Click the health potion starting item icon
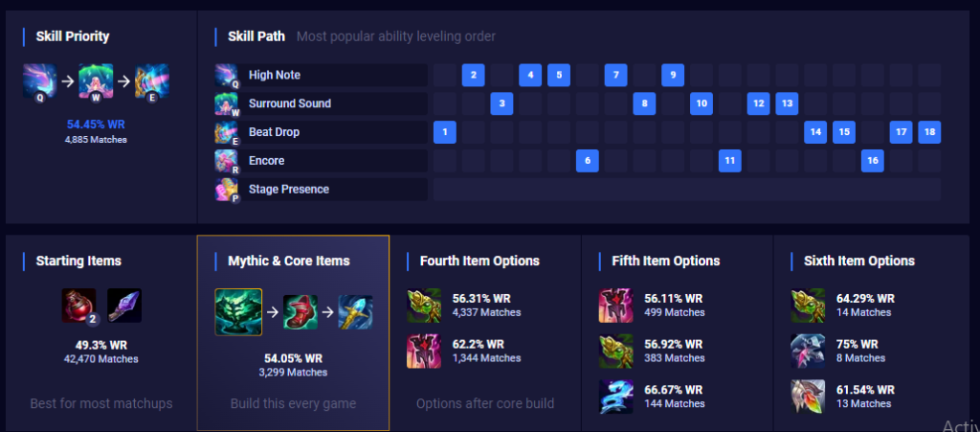This screenshot has width=980, height=432. point(78,306)
